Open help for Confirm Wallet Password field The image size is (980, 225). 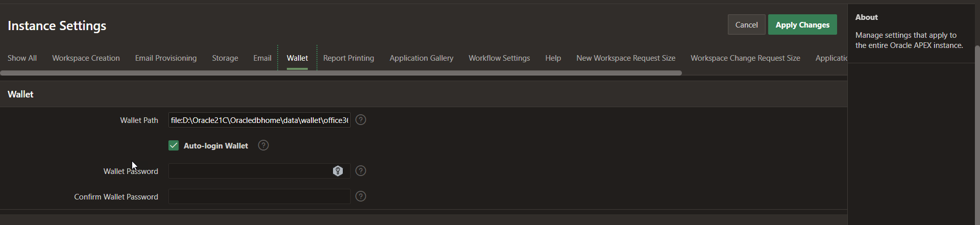[x=360, y=196]
